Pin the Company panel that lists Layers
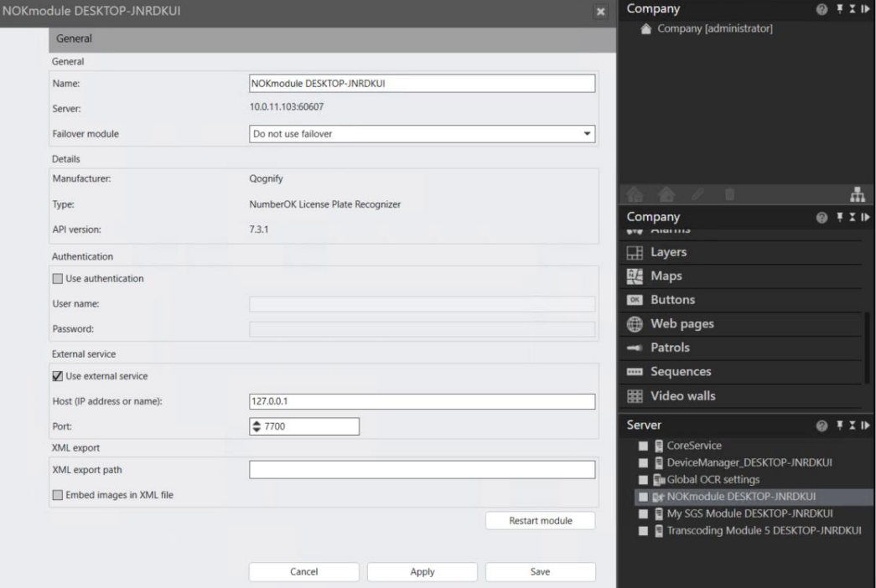 840,217
